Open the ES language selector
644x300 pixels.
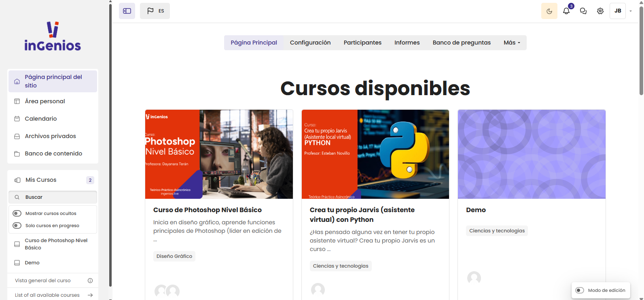[155, 11]
